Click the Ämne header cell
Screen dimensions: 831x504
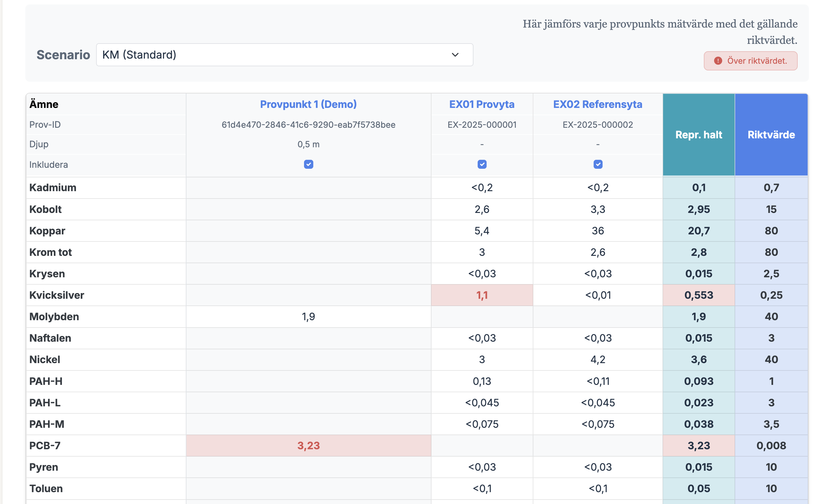[x=44, y=104]
